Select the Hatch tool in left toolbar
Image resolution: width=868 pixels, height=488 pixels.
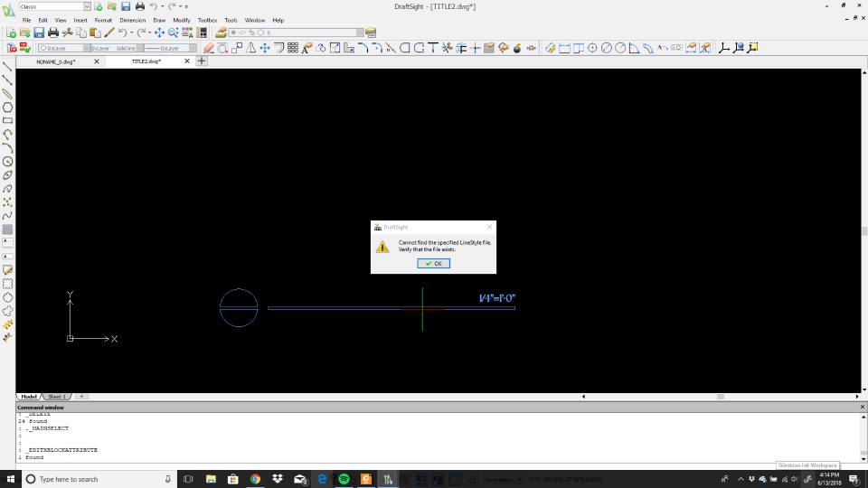[7, 229]
